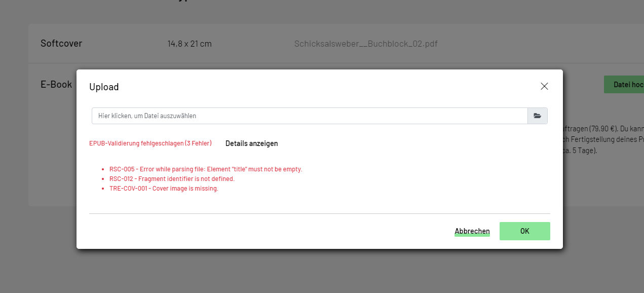644x293 pixels.
Task: Select the RSC-005 title error line
Action: (x=206, y=169)
